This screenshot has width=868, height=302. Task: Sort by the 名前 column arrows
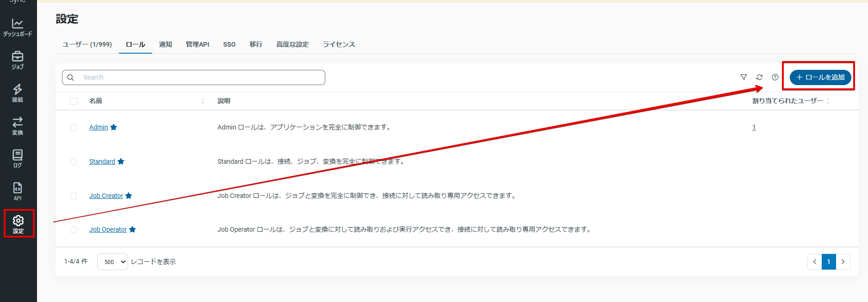click(203, 101)
